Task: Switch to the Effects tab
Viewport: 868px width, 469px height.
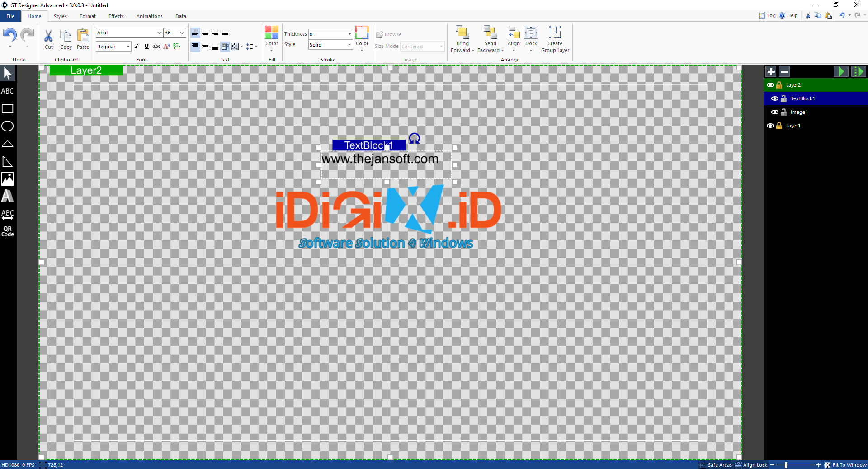Action: click(116, 16)
